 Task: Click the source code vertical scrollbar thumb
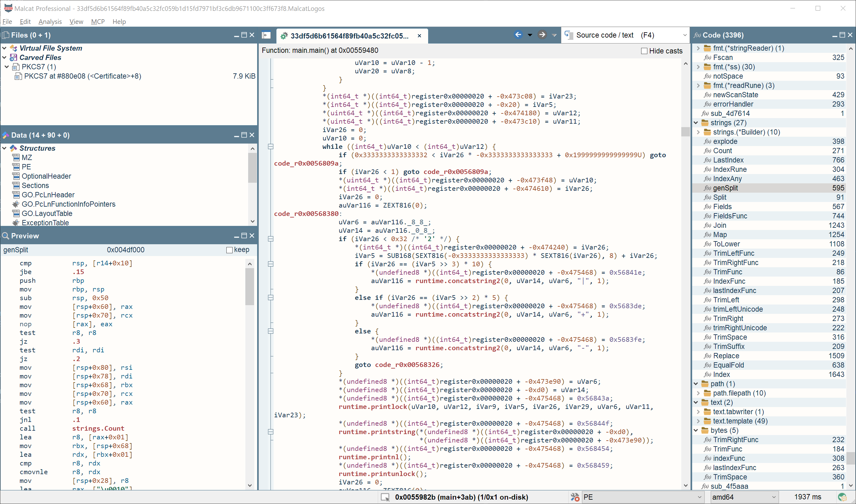(685, 131)
